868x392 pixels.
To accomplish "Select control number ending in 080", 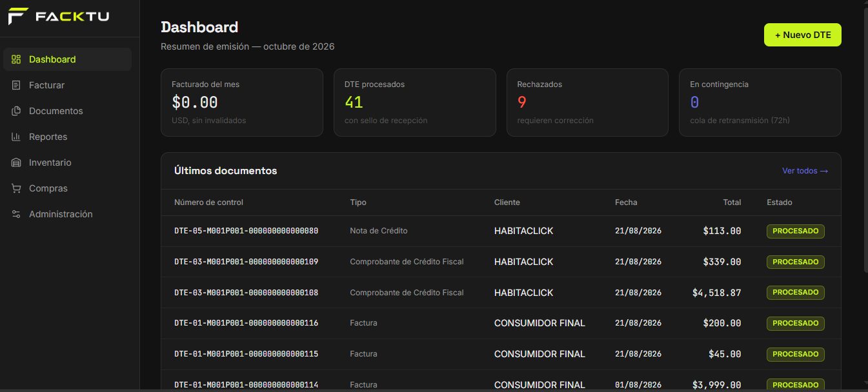I will [247, 231].
